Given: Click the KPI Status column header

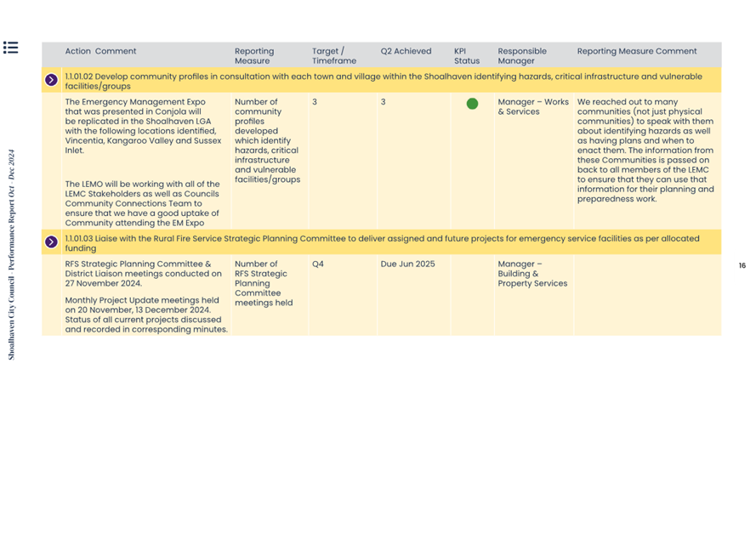Looking at the screenshot, I should coord(466,55).
